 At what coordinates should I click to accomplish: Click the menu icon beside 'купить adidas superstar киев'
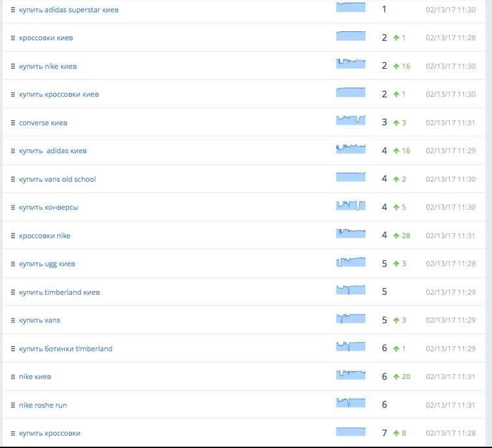coord(13,10)
